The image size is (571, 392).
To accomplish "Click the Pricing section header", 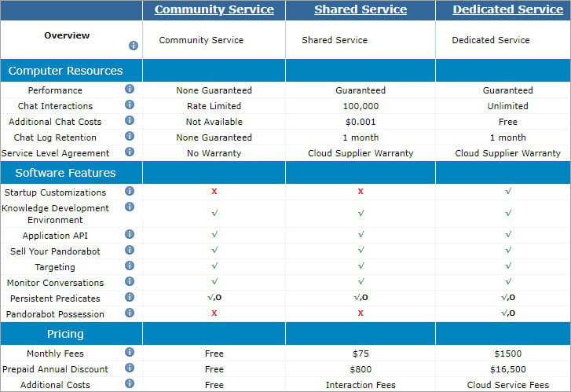I will [65, 334].
